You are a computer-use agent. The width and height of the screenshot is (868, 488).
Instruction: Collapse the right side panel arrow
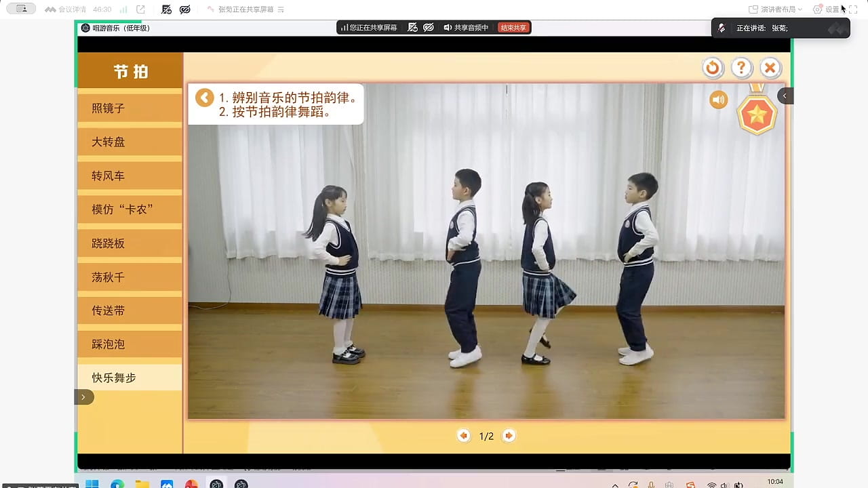785,96
